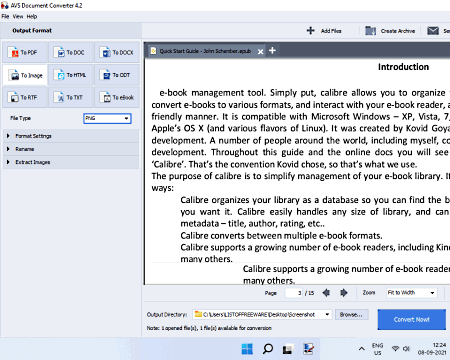Click the Create Archive icon
The height and width of the screenshot is (360, 450).
coord(370,31)
